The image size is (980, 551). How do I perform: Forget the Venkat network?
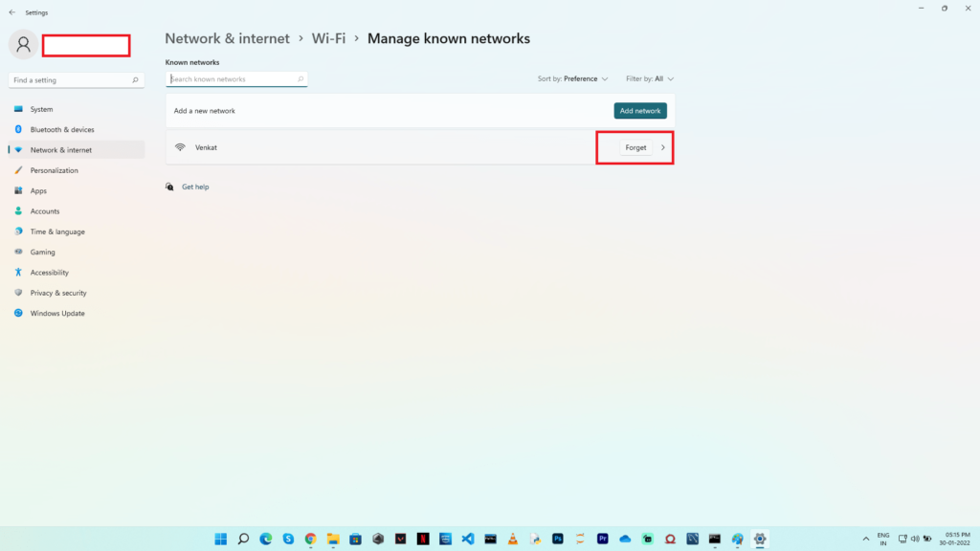635,147
